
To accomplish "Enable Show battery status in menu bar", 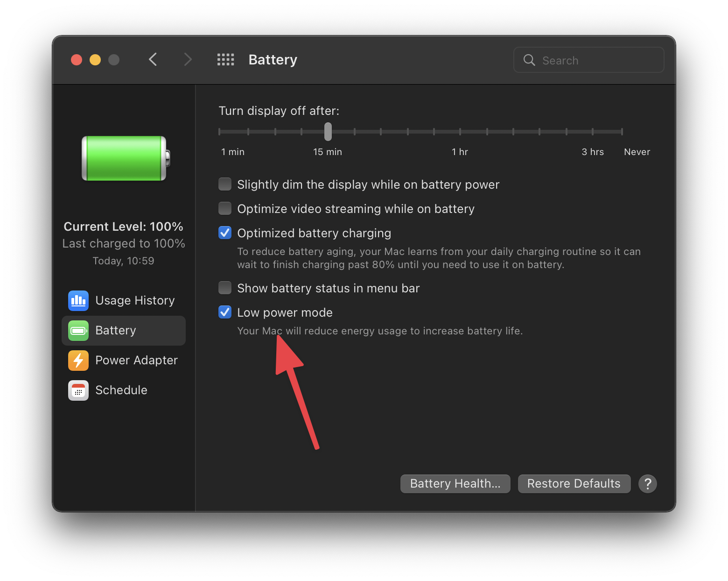I will pos(225,288).
